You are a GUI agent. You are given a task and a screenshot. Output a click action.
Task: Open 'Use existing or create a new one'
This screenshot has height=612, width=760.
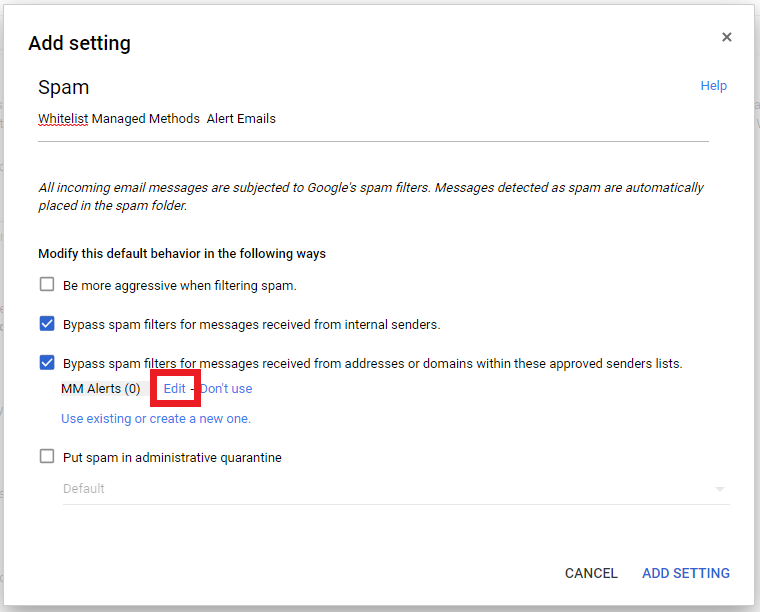point(156,419)
